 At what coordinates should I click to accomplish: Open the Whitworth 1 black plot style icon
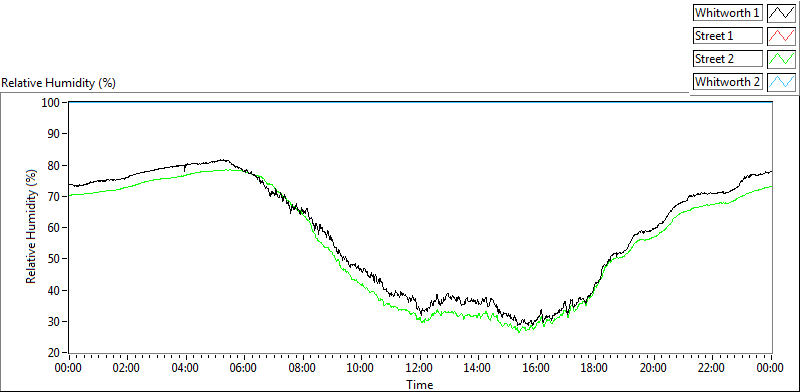(x=781, y=13)
